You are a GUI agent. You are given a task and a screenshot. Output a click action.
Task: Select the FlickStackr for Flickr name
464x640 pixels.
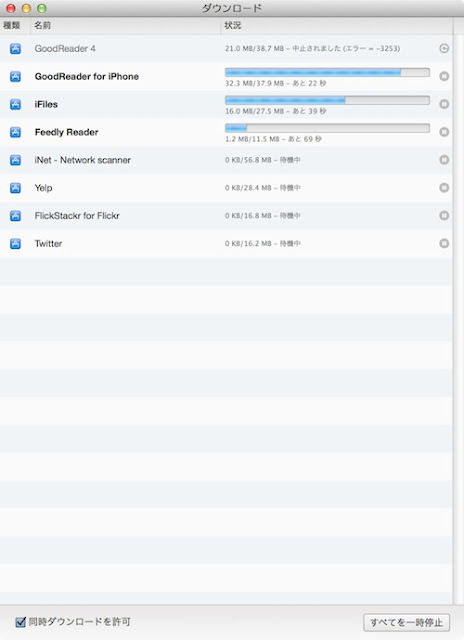tap(77, 216)
